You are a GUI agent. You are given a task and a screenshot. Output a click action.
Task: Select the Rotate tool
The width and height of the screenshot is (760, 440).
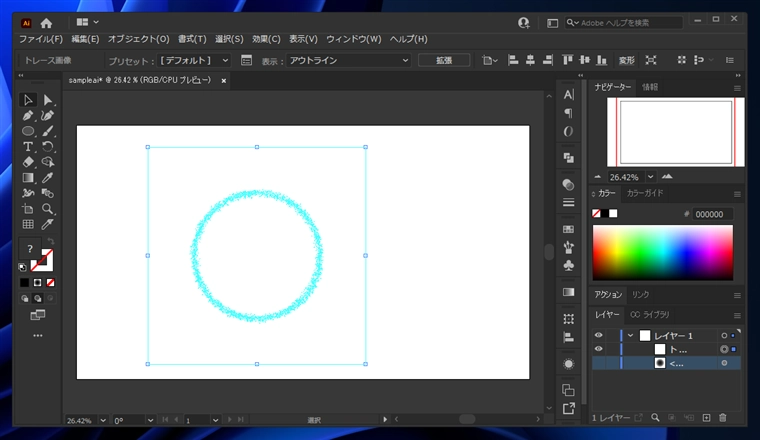[48, 146]
